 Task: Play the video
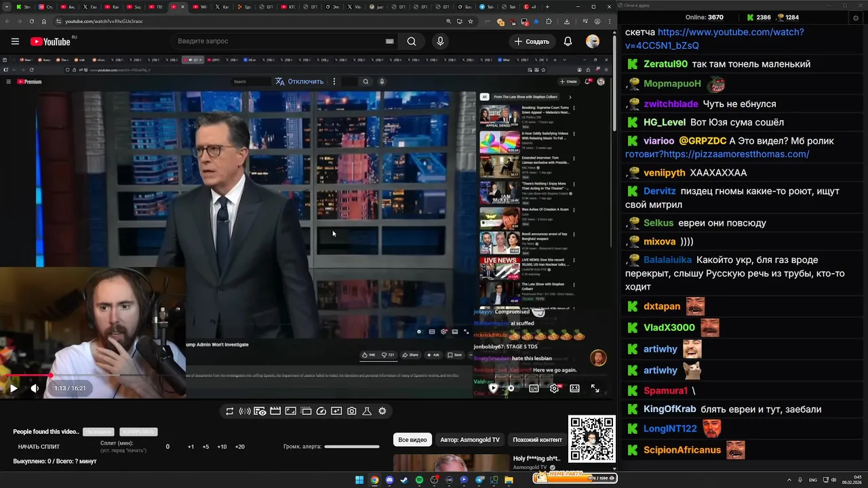[13, 388]
